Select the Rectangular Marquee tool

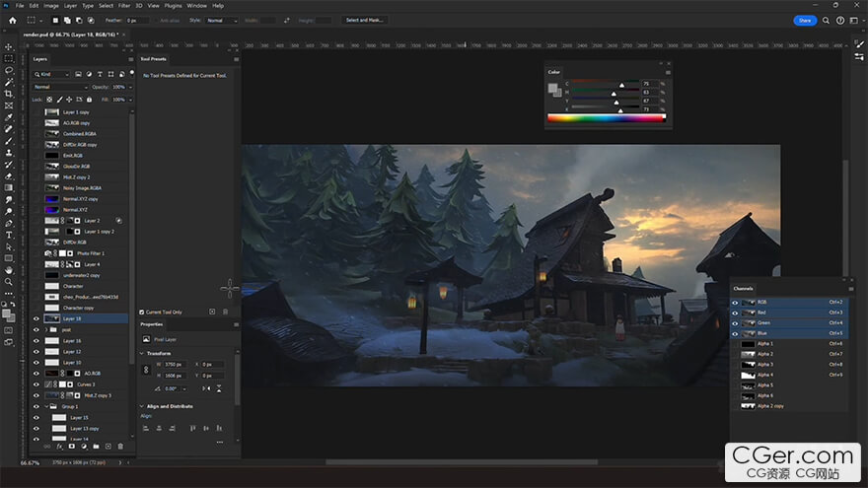(x=8, y=58)
